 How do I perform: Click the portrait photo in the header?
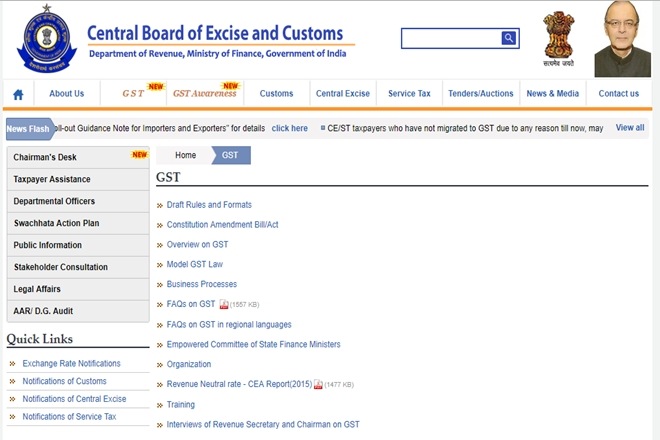[622, 39]
